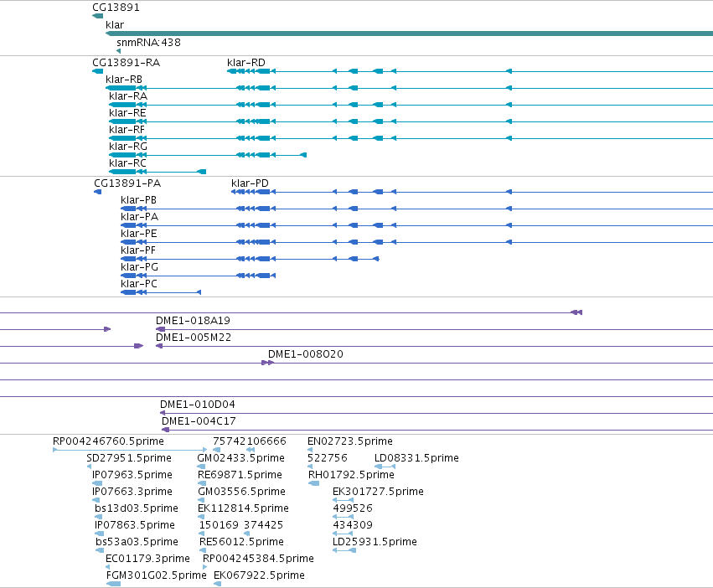Click the klar-PF protein label
The height and width of the screenshot is (588, 713).
[x=138, y=250]
